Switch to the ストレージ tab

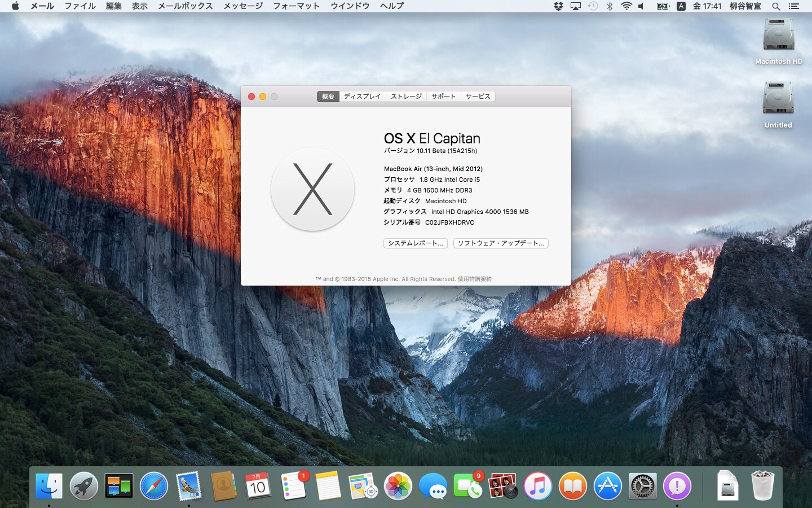(x=405, y=96)
